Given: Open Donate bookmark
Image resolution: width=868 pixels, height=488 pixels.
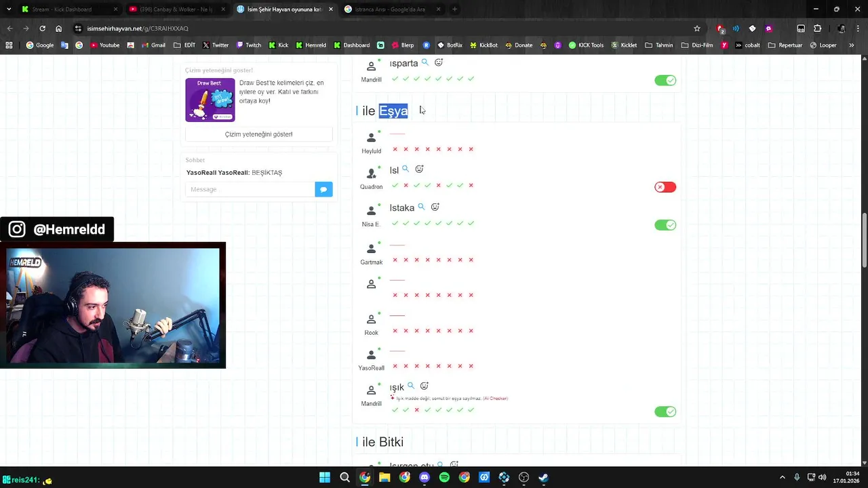Looking at the screenshot, I should click(x=518, y=45).
